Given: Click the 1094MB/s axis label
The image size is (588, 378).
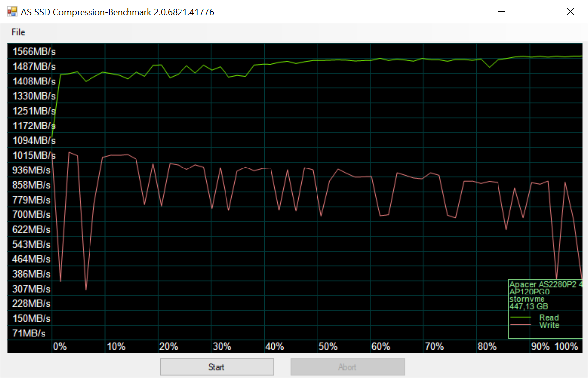Looking at the screenshot, I should 34,140.
